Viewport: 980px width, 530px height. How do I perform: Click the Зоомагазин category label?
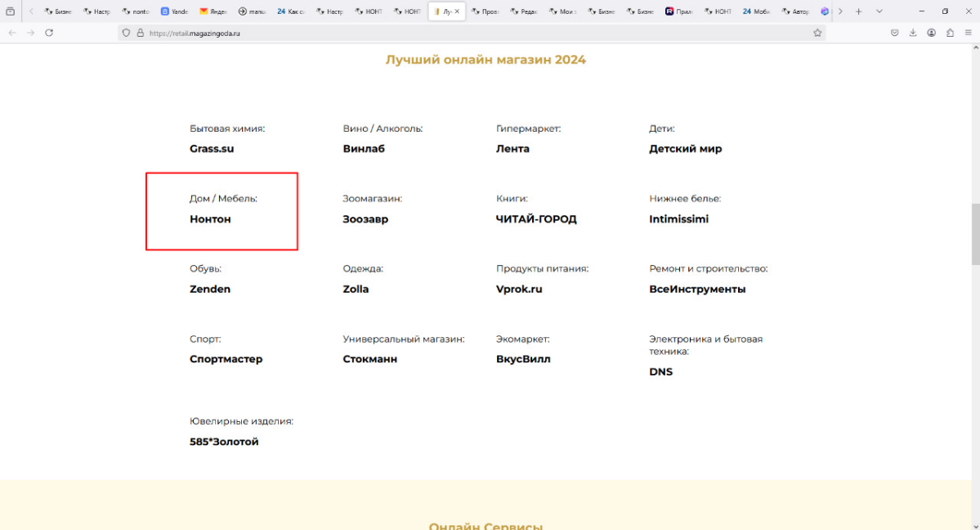pyautogui.click(x=373, y=199)
